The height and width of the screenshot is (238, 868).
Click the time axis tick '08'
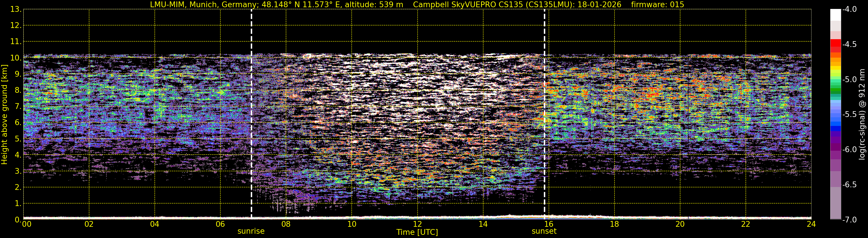click(x=286, y=224)
